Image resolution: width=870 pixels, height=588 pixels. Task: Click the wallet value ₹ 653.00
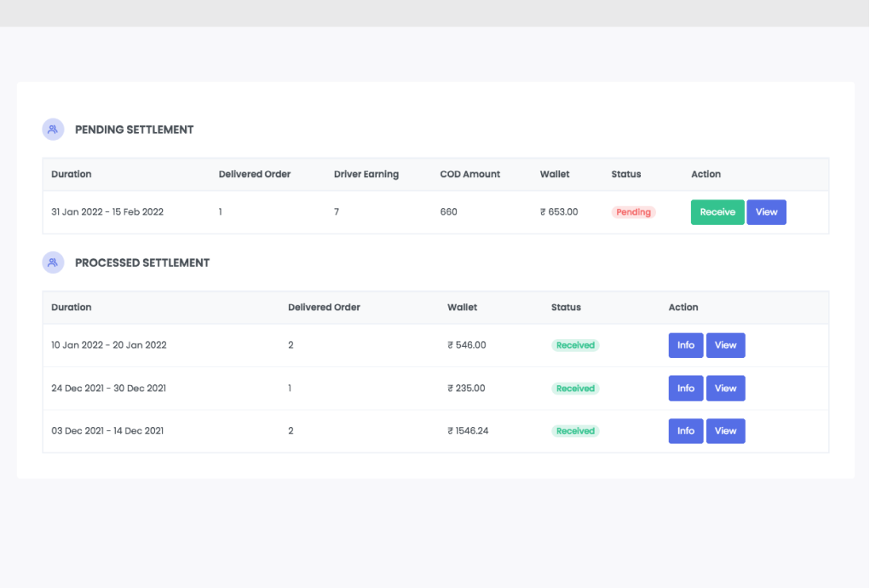(x=559, y=212)
